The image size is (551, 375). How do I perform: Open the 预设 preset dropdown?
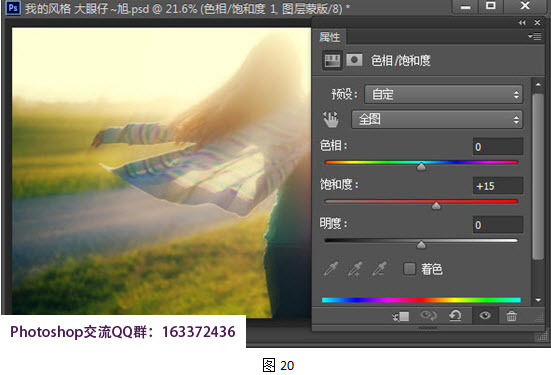(x=443, y=94)
